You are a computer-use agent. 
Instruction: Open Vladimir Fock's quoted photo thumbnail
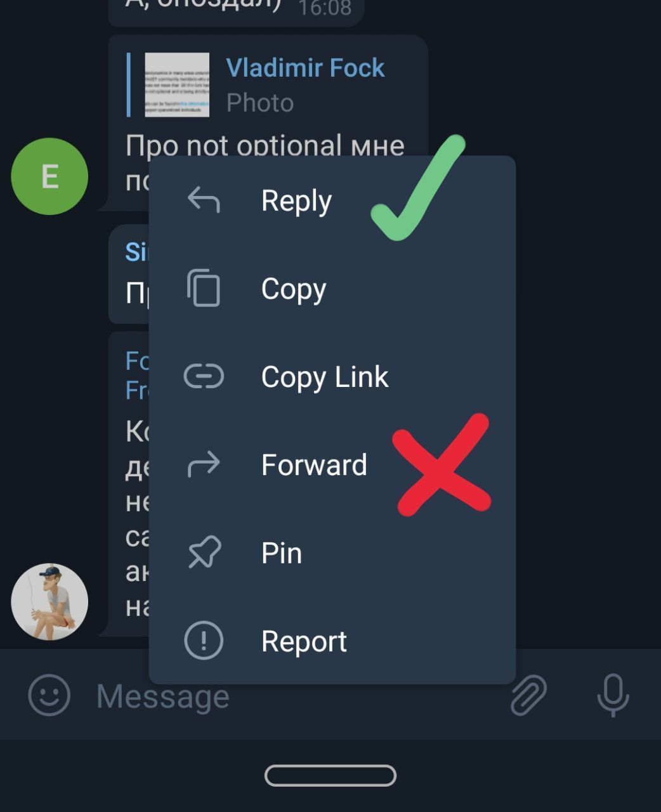177,84
